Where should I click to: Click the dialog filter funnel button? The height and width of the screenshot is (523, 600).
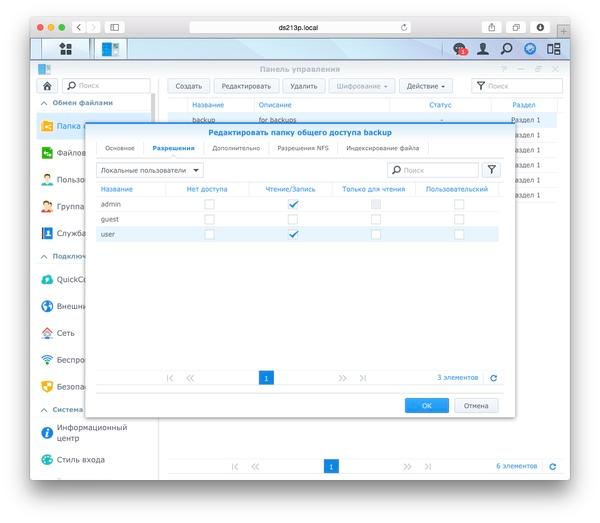click(x=491, y=170)
